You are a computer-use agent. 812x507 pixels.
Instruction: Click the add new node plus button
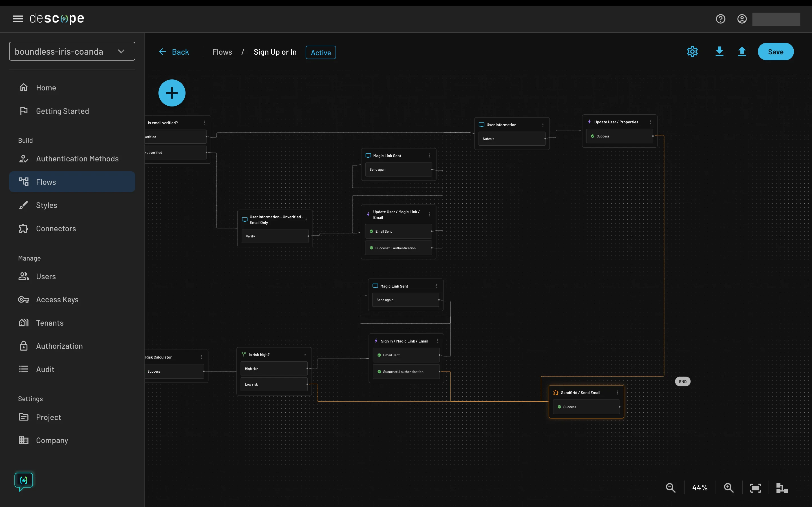click(171, 93)
